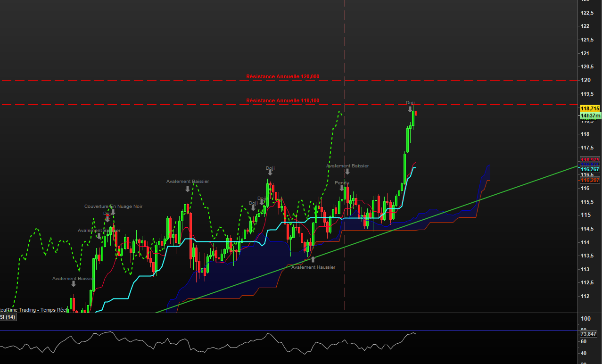Click the cyan 116,767 price tag

click(590, 169)
